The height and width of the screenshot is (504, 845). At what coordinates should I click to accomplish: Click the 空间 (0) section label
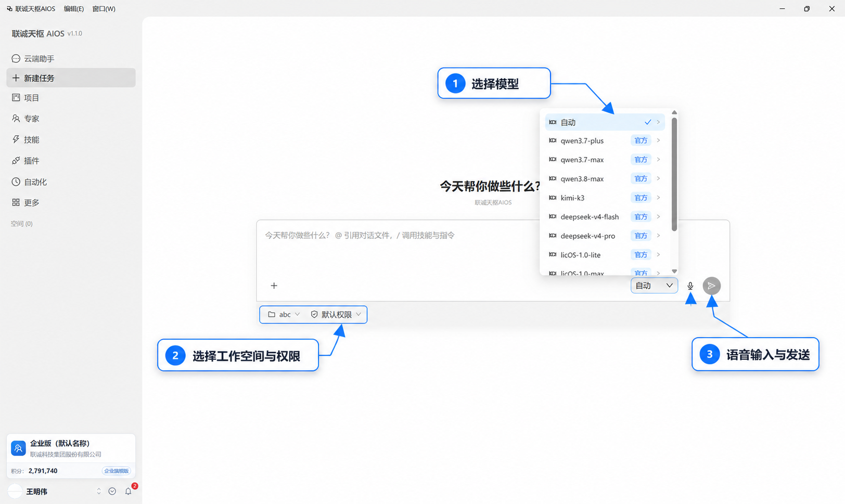tap(22, 224)
